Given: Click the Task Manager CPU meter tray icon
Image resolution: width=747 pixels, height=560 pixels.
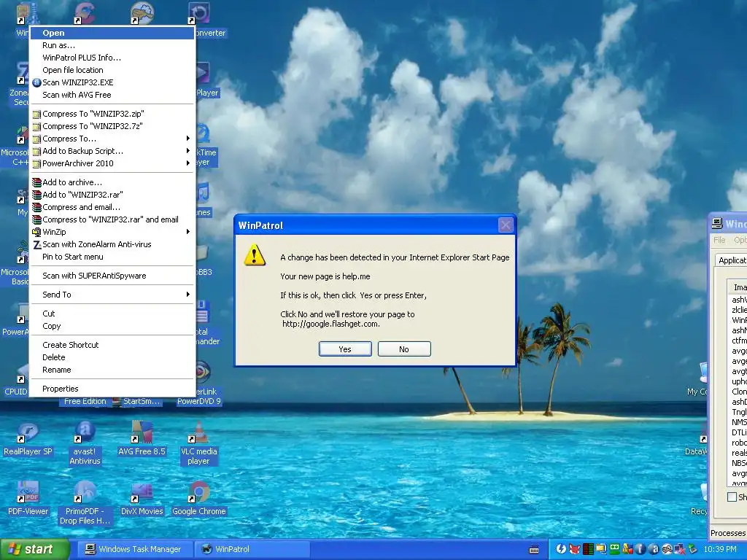Looking at the screenshot, I should 588,549.
